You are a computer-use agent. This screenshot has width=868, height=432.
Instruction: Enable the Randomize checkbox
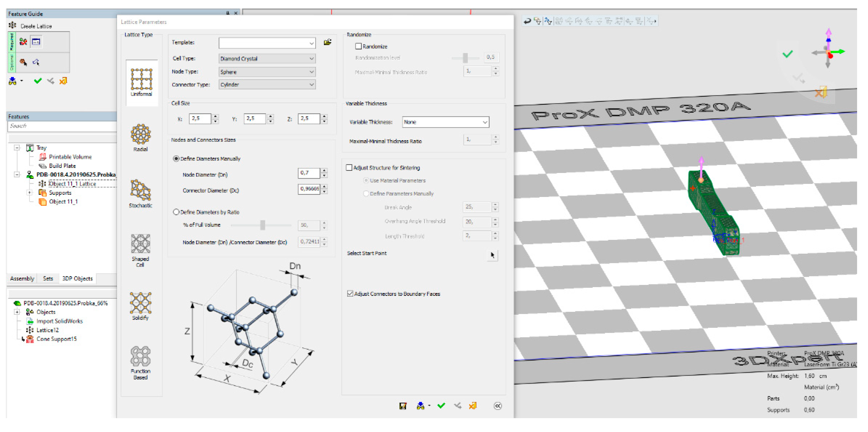click(358, 46)
